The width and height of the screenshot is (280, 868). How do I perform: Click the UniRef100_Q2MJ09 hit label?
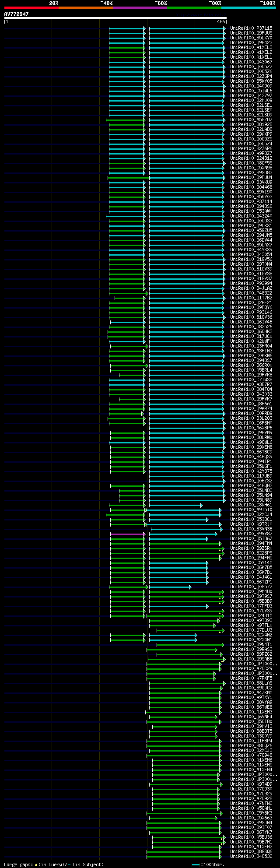pyautogui.click(x=251, y=101)
